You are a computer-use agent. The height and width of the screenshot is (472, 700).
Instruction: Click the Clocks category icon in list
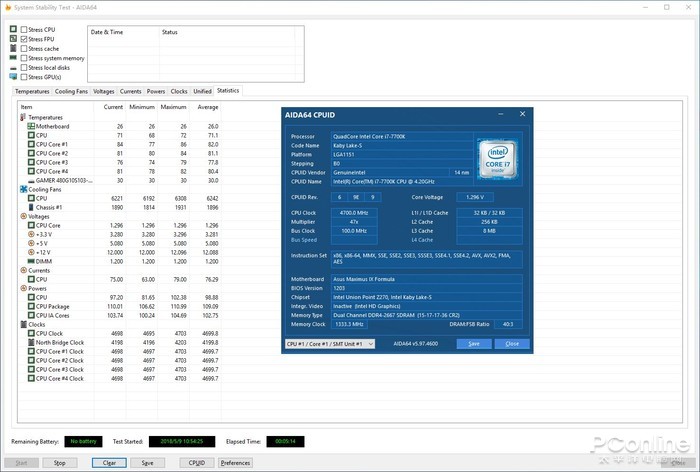(23, 324)
